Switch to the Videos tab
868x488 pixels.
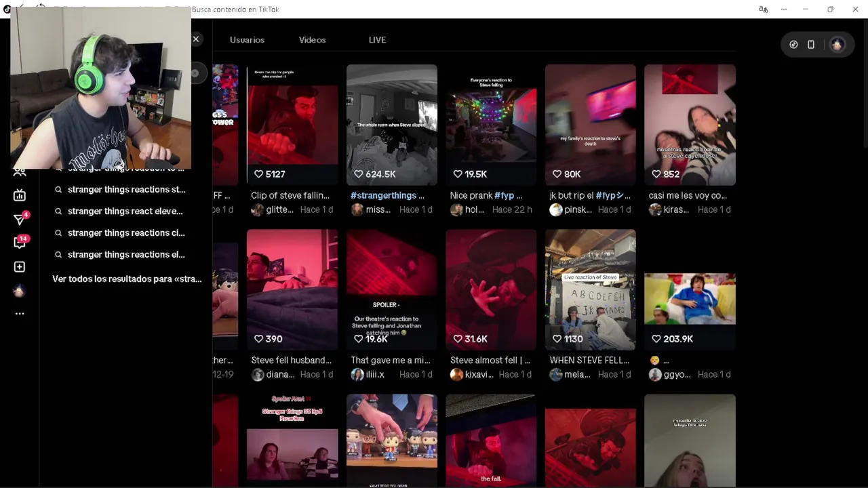(312, 40)
